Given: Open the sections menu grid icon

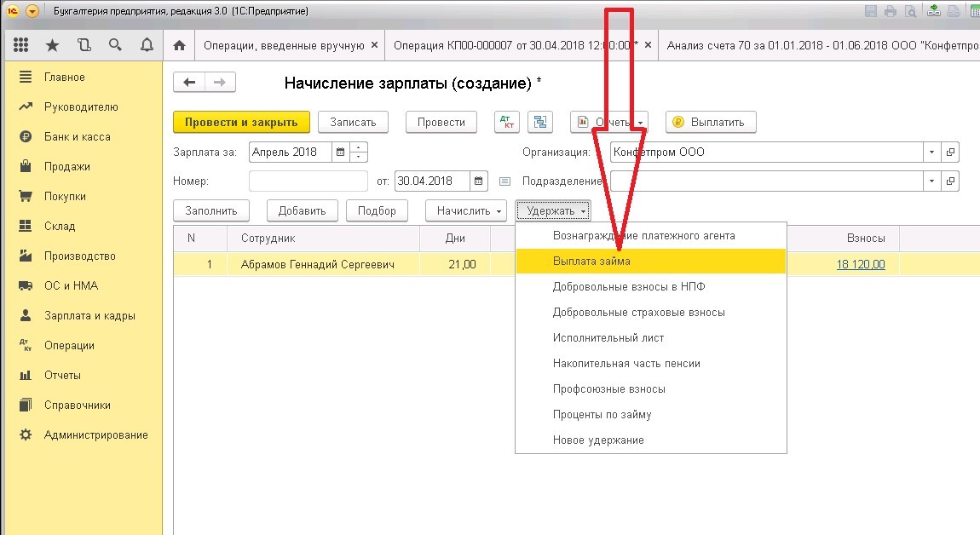Looking at the screenshot, I should 20,45.
